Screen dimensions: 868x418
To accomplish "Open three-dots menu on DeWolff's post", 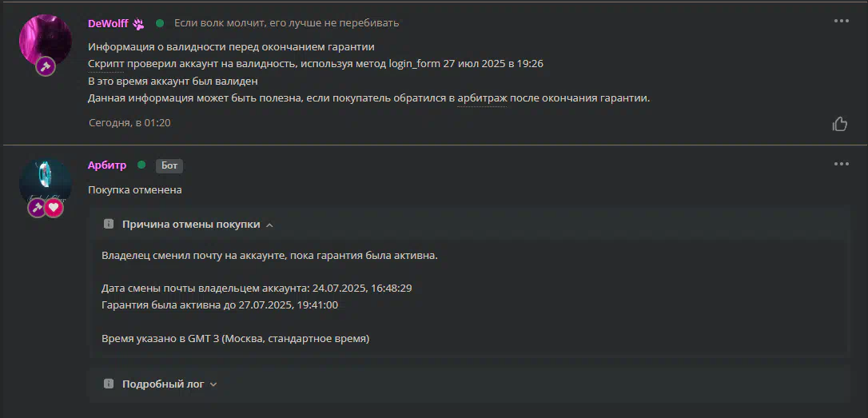I will pyautogui.click(x=841, y=21).
